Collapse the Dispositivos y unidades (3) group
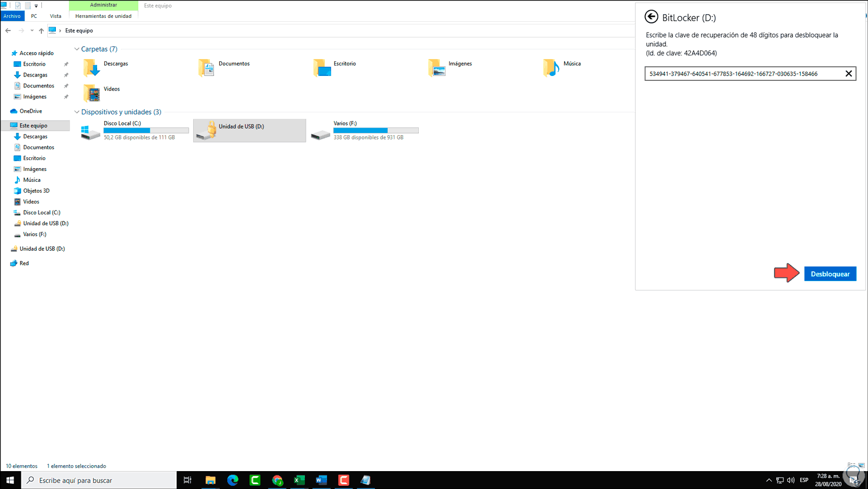The width and height of the screenshot is (868, 489). 76,112
